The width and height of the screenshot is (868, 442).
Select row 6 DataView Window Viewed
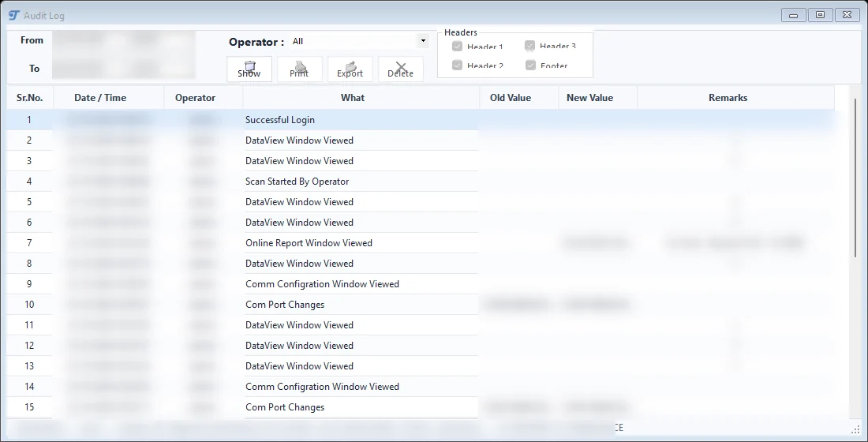(421, 222)
